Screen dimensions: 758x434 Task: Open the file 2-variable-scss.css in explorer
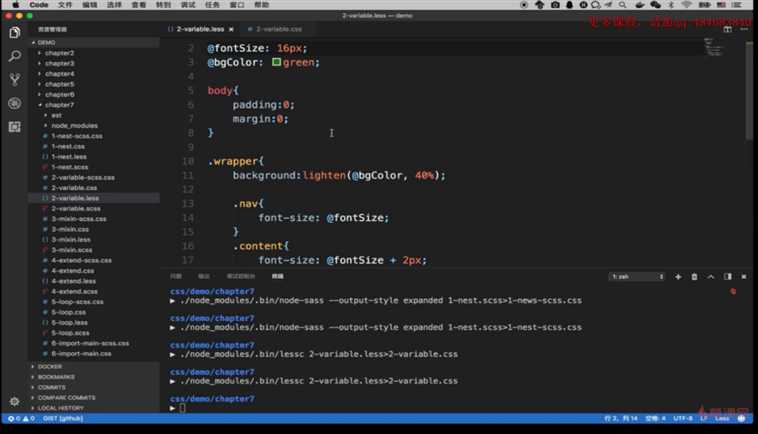coord(83,177)
